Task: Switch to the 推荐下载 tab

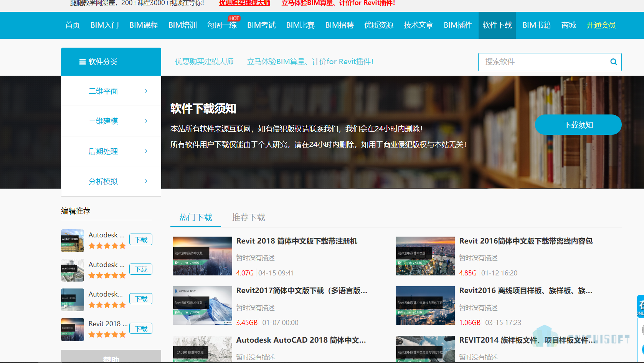Action: pyautogui.click(x=249, y=217)
